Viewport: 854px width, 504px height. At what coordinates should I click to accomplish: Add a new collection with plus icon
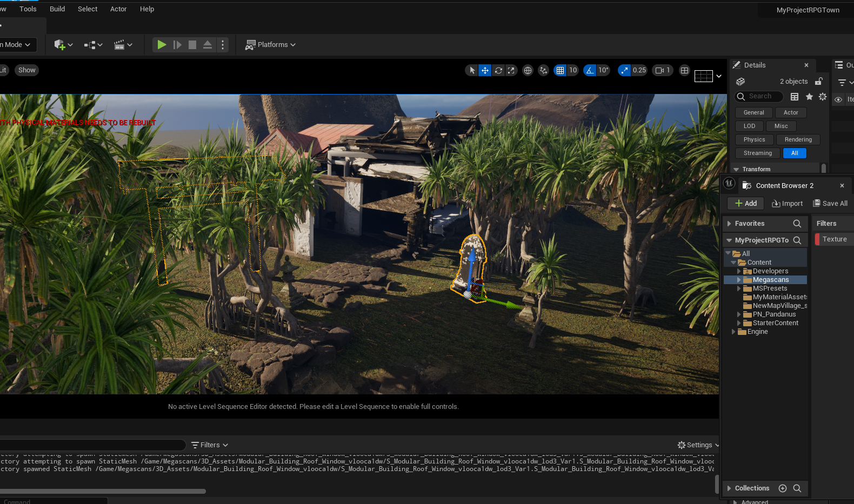click(782, 488)
